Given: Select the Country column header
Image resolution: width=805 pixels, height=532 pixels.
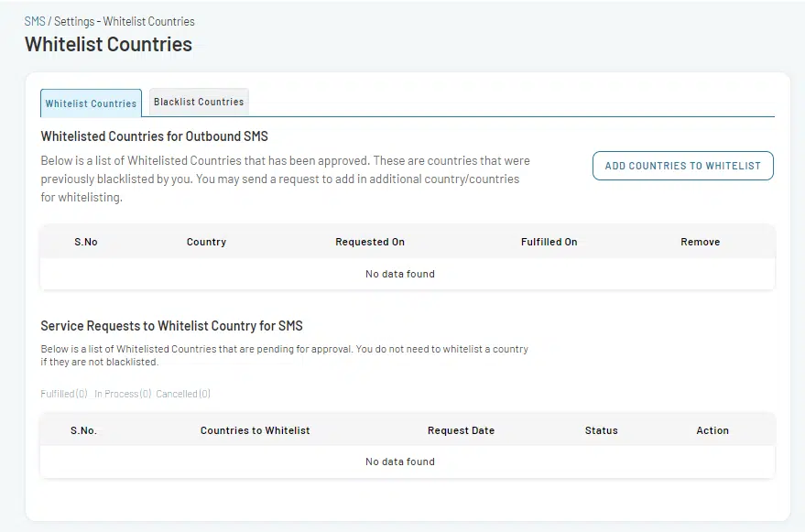Looking at the screenshot, I should pyautogui.click(x=206, y=242).
